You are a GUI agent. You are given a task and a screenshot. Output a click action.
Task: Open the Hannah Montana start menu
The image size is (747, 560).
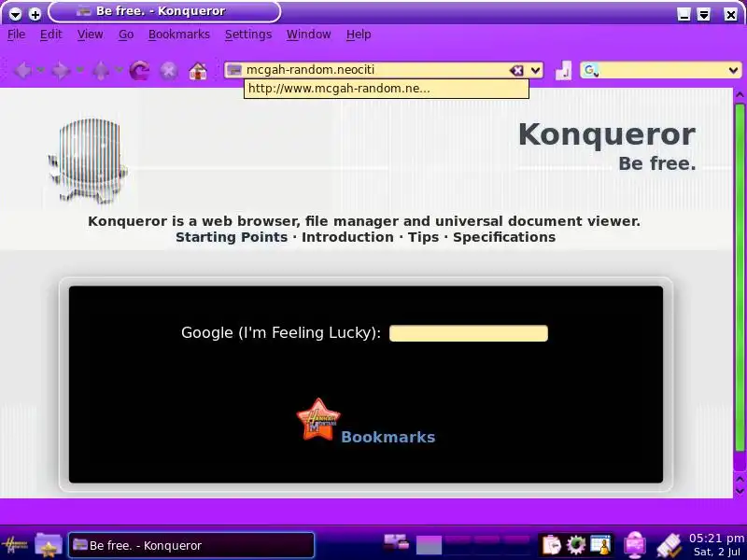tap(15, 545)
